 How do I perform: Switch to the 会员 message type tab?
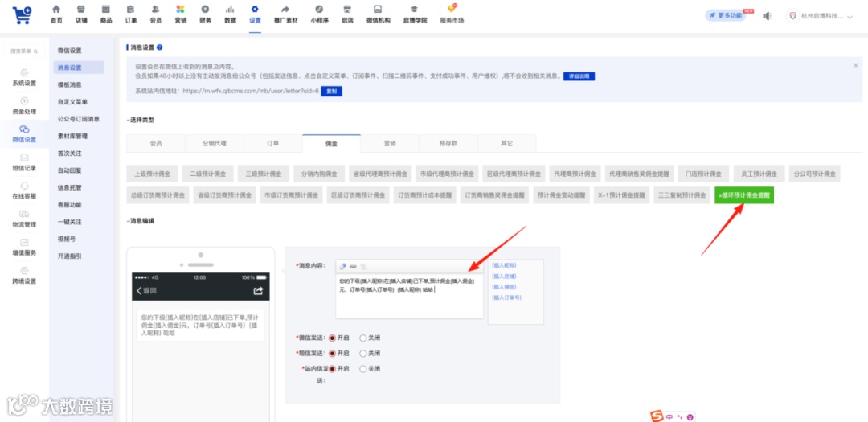156,143
